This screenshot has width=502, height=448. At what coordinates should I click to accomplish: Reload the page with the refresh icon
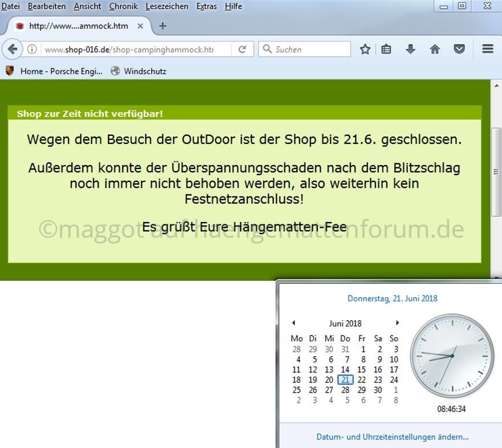pos(242,50)
